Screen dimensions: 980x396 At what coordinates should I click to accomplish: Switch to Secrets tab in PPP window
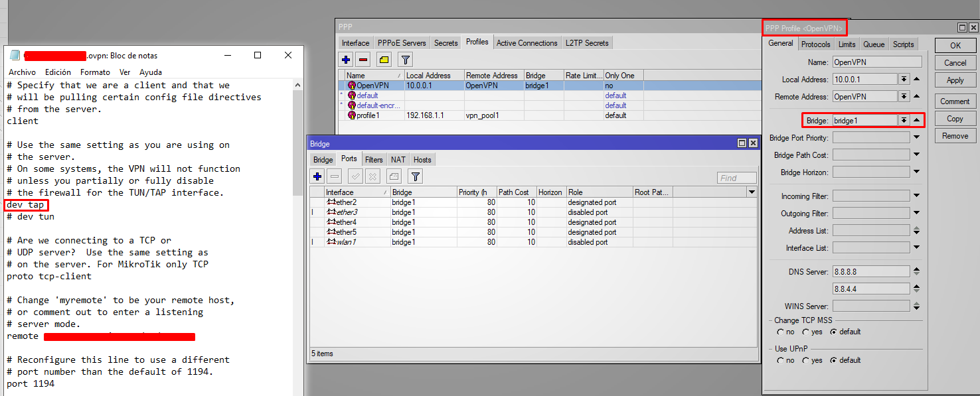446,43
